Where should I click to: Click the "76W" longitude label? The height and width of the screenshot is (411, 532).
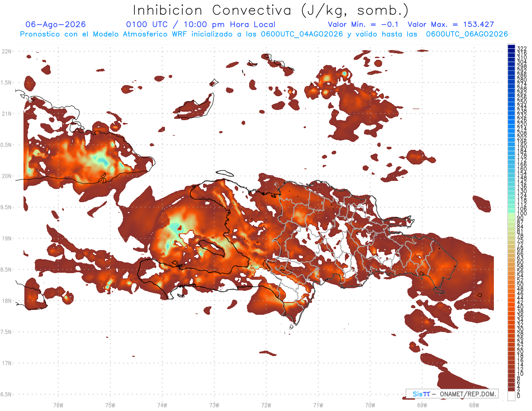point(58,405)
